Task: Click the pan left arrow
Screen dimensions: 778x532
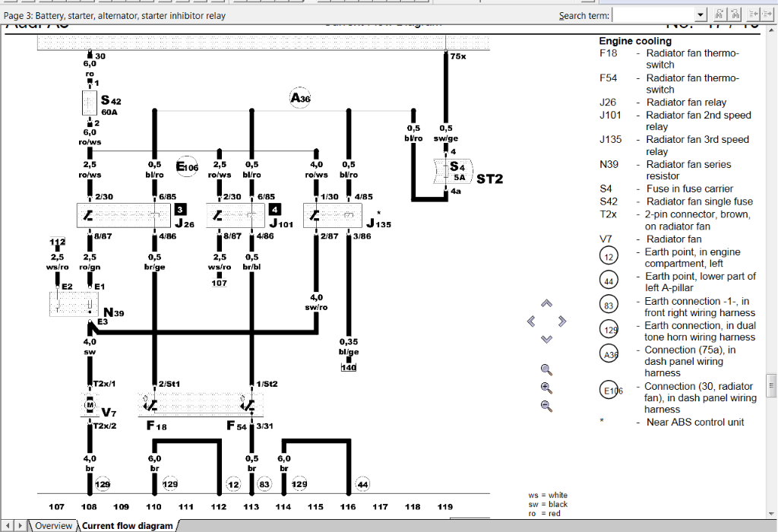Action: (x=531, y=321)
